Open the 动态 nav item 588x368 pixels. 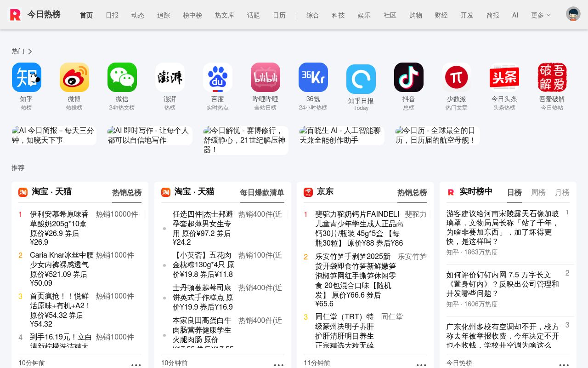coord(138,15)
